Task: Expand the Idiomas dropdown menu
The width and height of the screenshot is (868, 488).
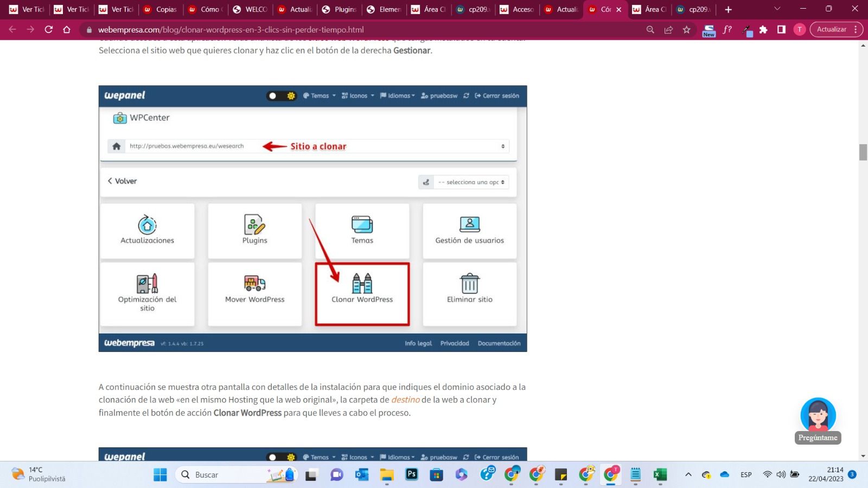Action: pos(397,96)
